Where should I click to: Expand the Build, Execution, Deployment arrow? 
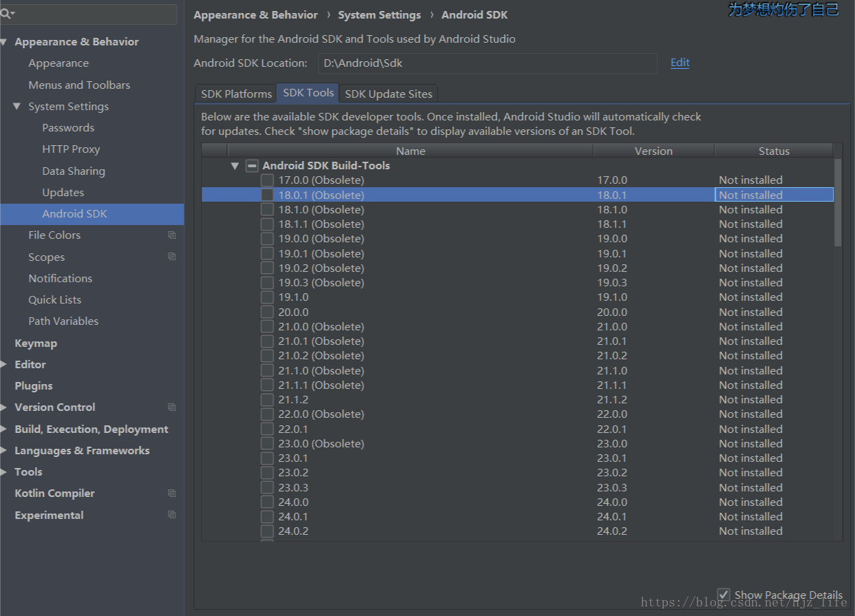[x=4, y=429]
